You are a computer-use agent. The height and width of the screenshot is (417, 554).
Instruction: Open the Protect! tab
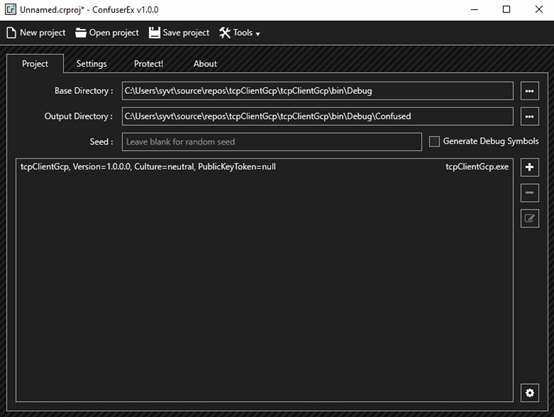coord(148,64)
